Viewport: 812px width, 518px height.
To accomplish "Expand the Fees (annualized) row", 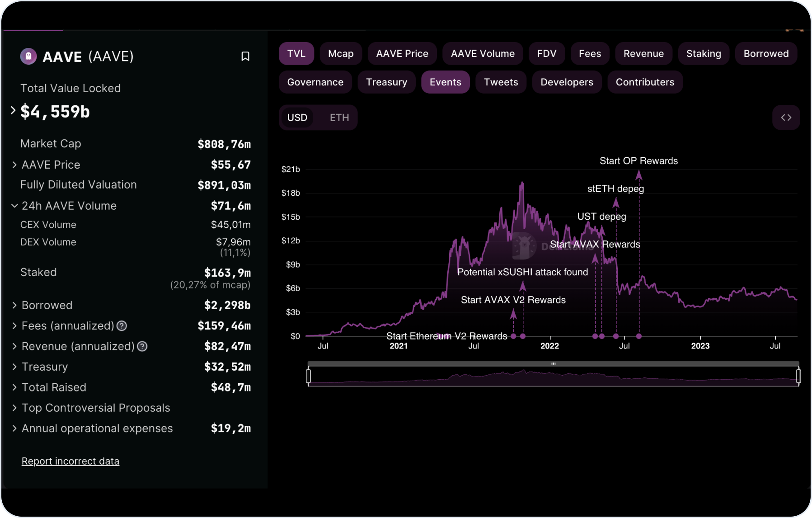I will tap(14, 326).
